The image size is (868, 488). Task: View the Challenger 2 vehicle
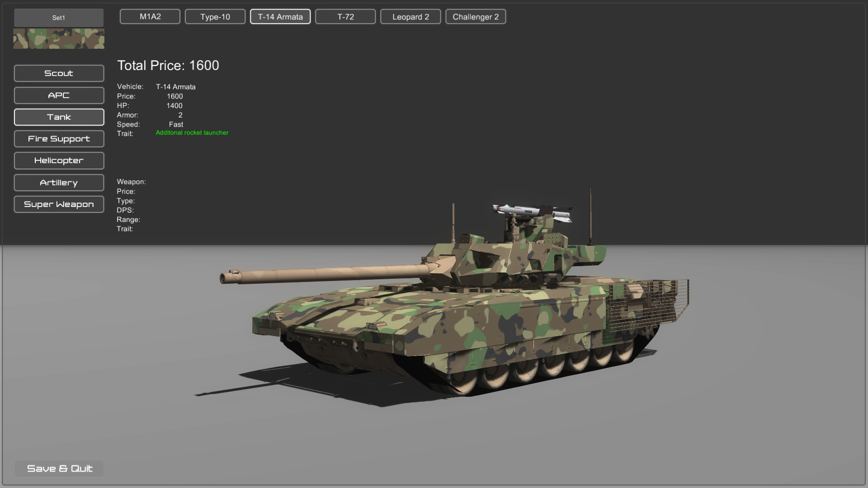(475, 16)
